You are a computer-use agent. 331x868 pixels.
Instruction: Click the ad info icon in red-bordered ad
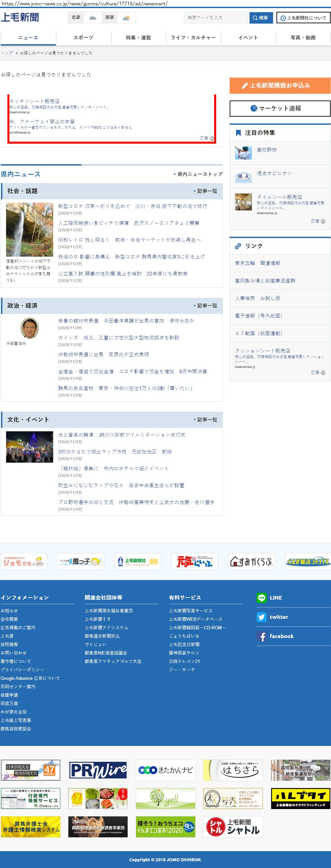tap(212, 138)
